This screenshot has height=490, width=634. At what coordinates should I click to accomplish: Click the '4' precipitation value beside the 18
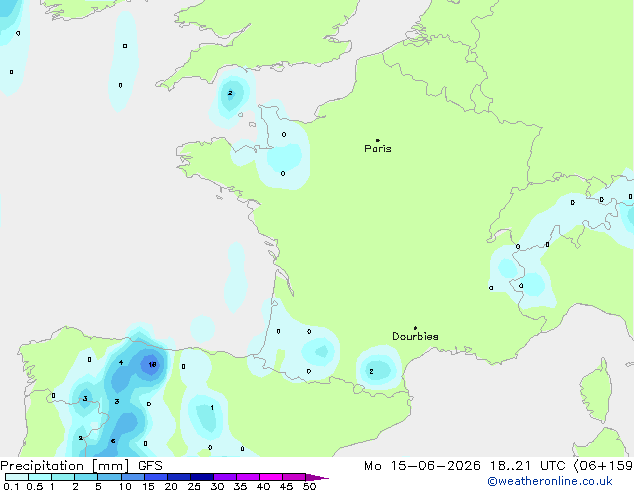(121, 362)
